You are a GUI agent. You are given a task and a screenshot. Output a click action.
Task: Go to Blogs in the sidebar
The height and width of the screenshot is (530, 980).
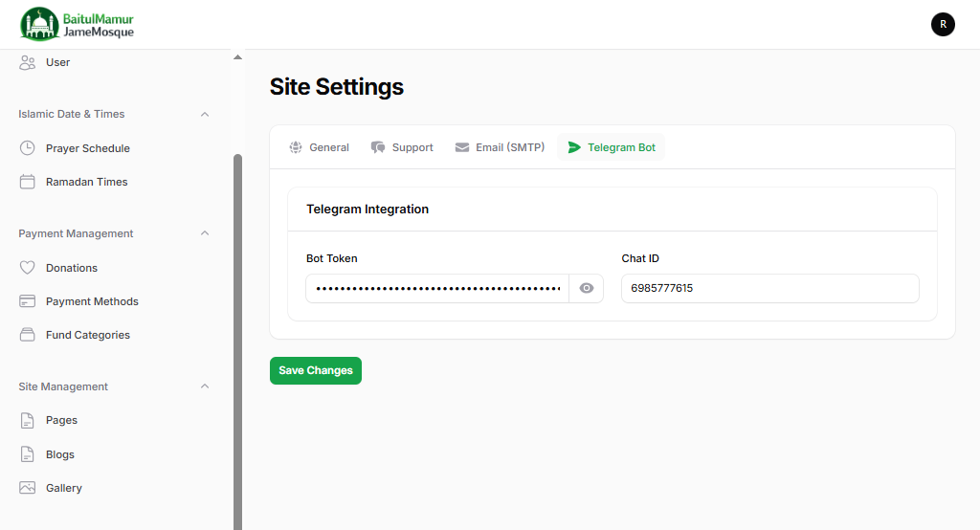pyautogui.click(x=59, y=454)
